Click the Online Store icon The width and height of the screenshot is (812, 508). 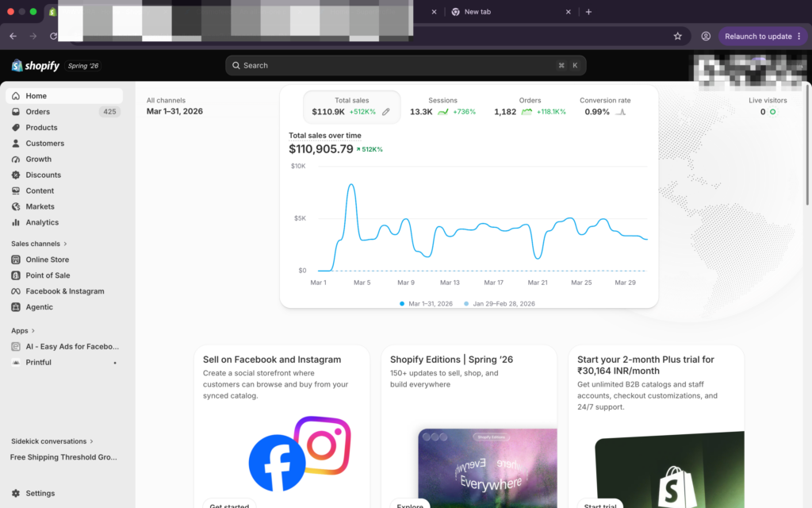tap(16, 260)
